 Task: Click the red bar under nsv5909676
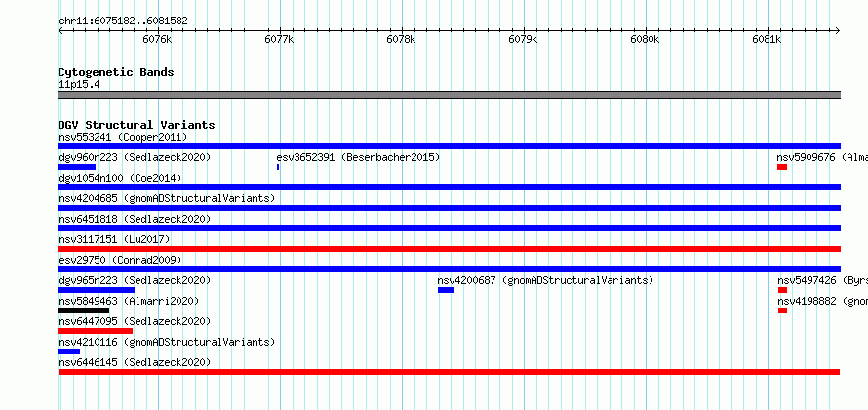point(782,167)
